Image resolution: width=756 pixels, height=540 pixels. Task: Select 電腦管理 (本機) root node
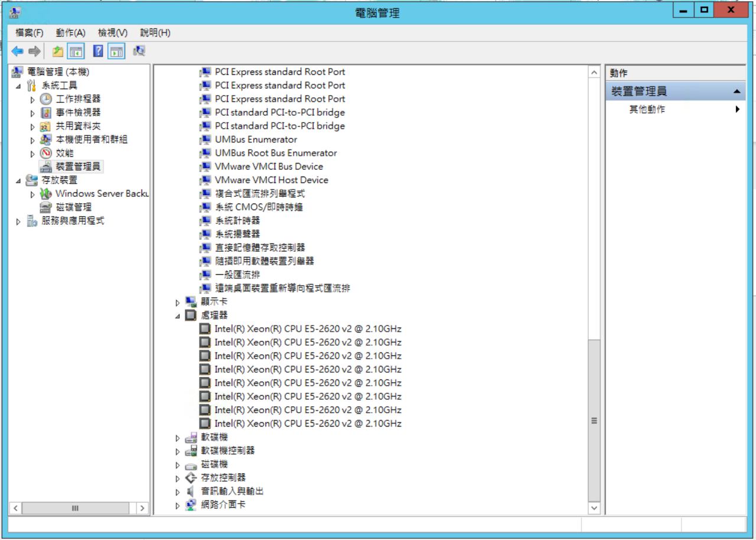point(58,71)
